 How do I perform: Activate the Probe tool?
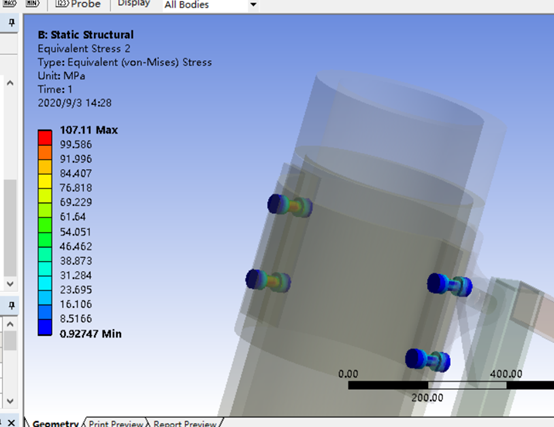click(x=78, y=4)
